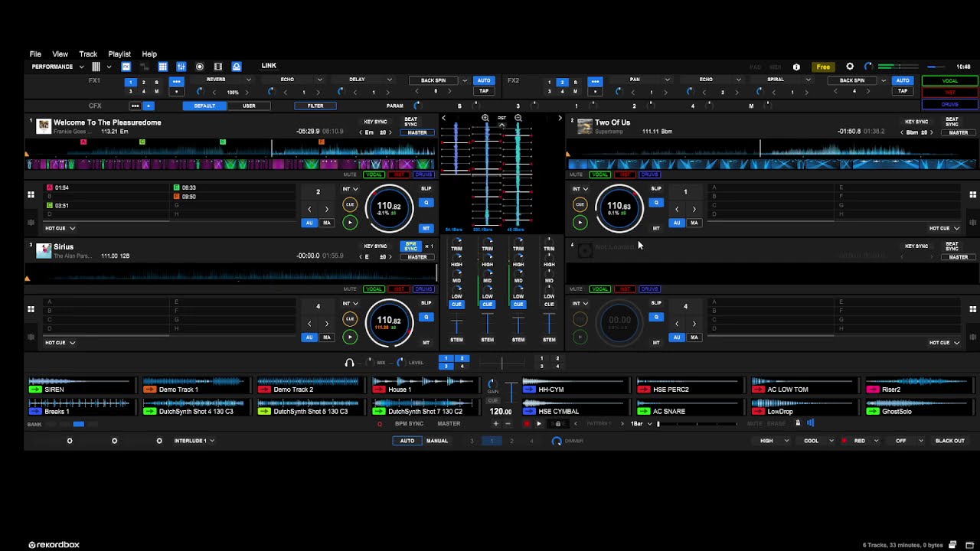The width and height of the screenshot is (980, 551).
Task: Click deck 2 pad grid icon
Action: (973, 194)
